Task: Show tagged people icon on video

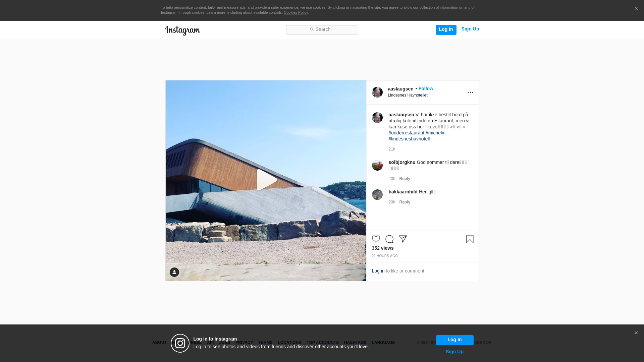Action: click(174, 272)
